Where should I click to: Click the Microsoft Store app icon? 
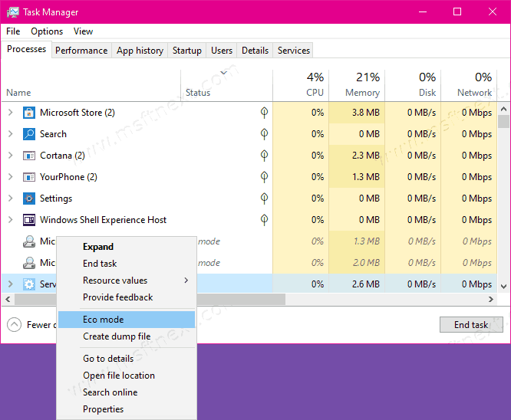pos(29,113)
